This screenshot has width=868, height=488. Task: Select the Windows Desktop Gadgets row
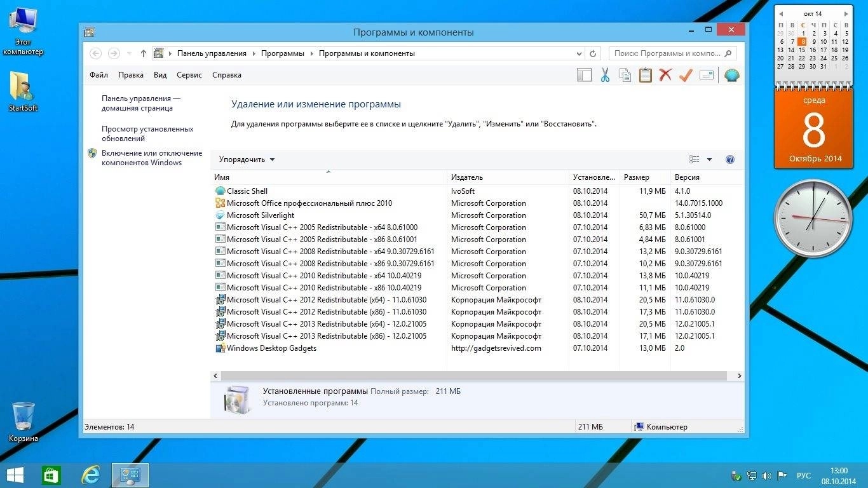(477, 348)
